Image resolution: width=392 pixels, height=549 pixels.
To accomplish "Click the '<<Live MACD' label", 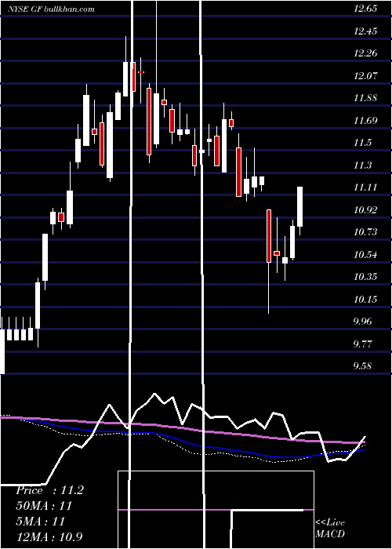I will [330, 529].
